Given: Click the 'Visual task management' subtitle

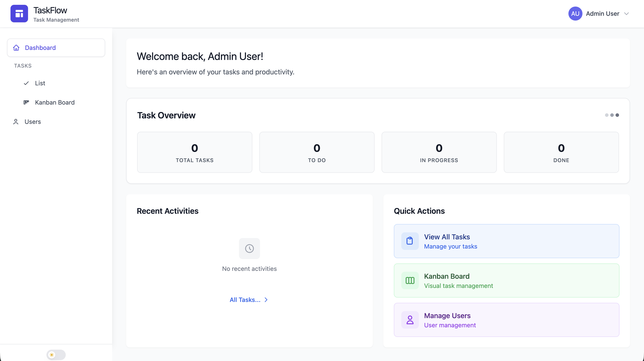Looking at the screenshot, I should pos(458,286).
